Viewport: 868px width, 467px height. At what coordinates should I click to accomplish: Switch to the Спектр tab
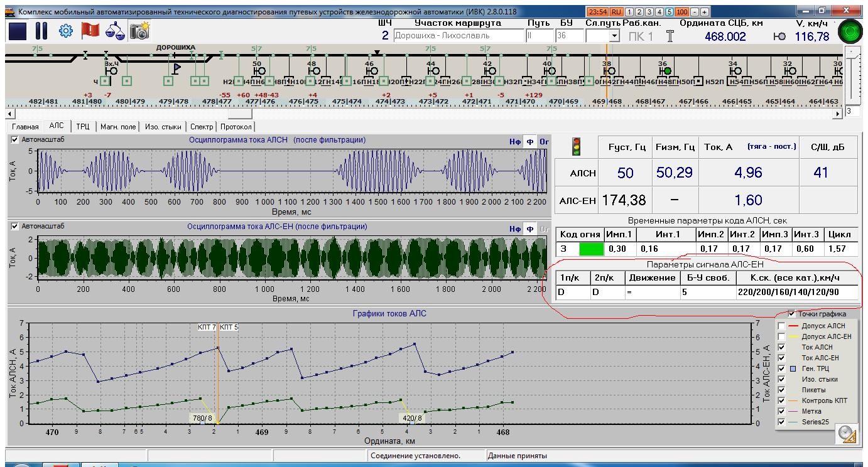click(x=203, y=127)
